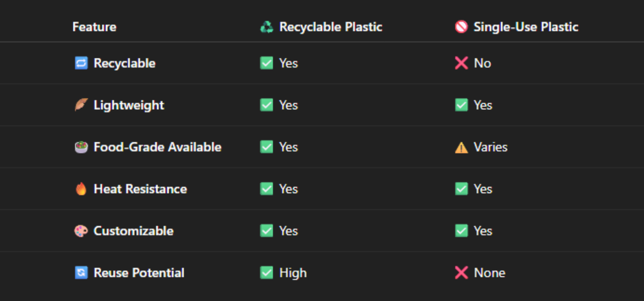Click the Recyclable Plastic column header text
Image resolution: width=644 pixels, height=301 pixels.
[331, 27]
